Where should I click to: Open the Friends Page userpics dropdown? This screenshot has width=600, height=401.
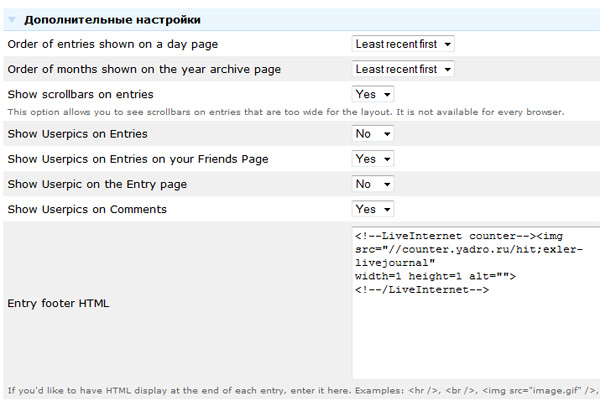pos(373,159)
